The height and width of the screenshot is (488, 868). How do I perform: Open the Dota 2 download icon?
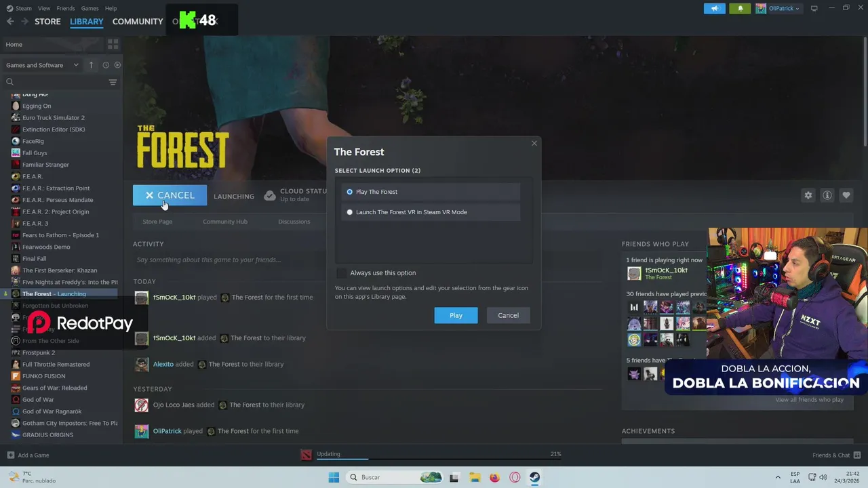pos(307,455)
